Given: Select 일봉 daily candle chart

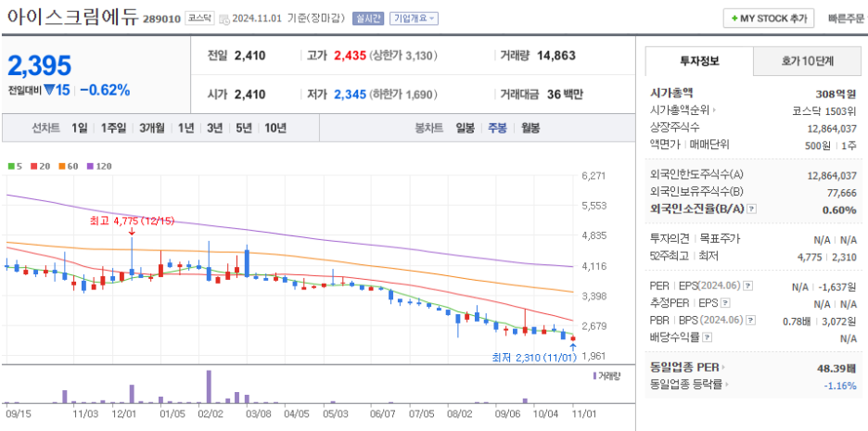Looking at the screenshot, I should (x=465, y=128).
